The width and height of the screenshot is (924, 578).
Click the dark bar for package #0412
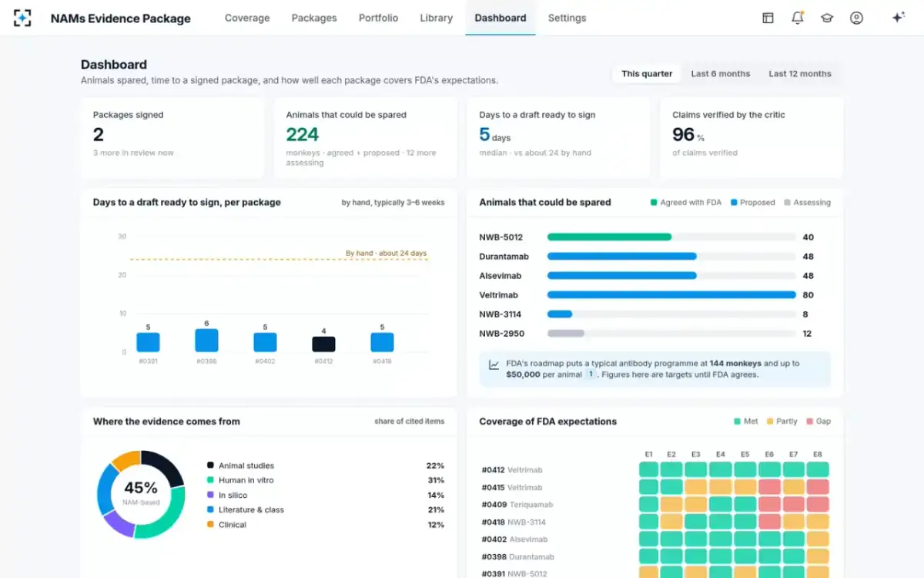[323, 344]
